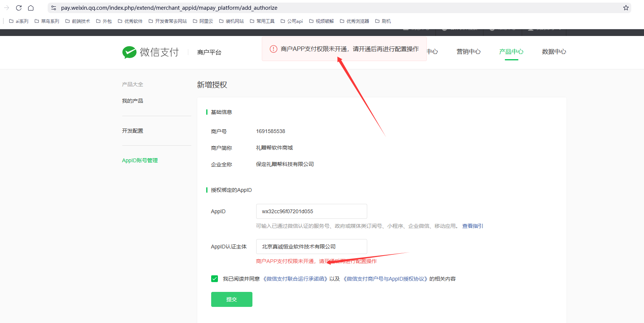Click the 产品大全 sidebar heading
644x323 pixels.
[132, 84]
